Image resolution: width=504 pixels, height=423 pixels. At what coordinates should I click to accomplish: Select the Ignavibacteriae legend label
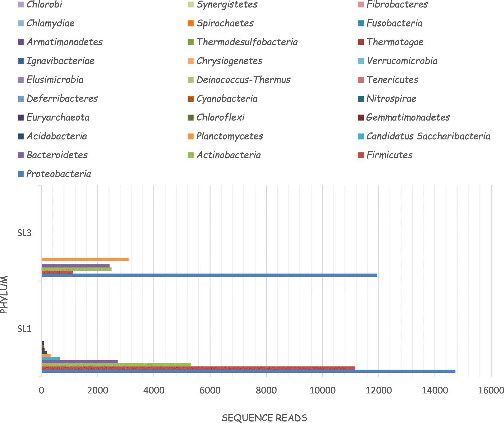pos(60,61)
